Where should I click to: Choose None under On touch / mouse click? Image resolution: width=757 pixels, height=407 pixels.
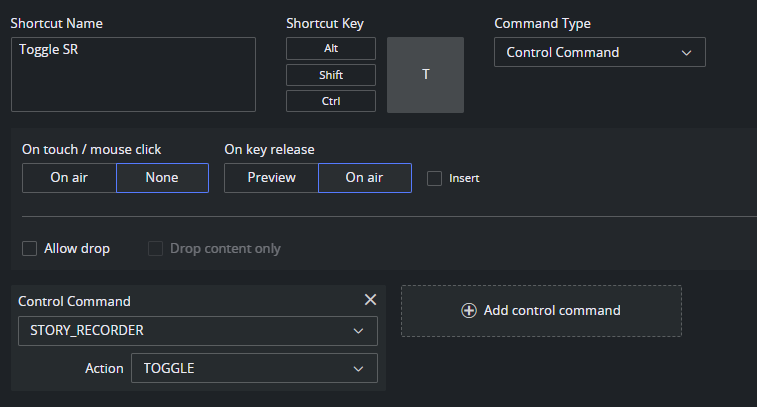pyautogui.click(x=162, y=178)
